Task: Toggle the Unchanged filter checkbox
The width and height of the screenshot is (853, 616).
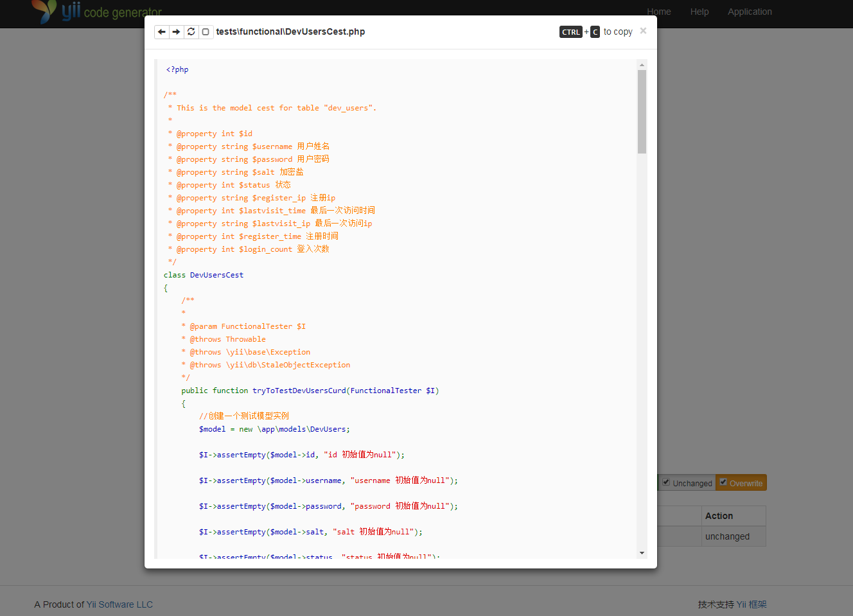Action: click(666, 482)
